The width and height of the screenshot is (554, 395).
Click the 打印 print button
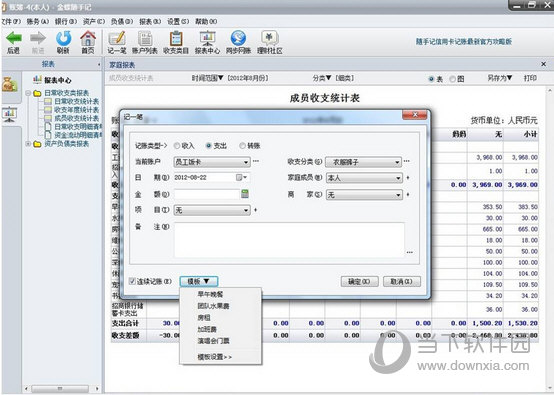click(x=530, y=78)
